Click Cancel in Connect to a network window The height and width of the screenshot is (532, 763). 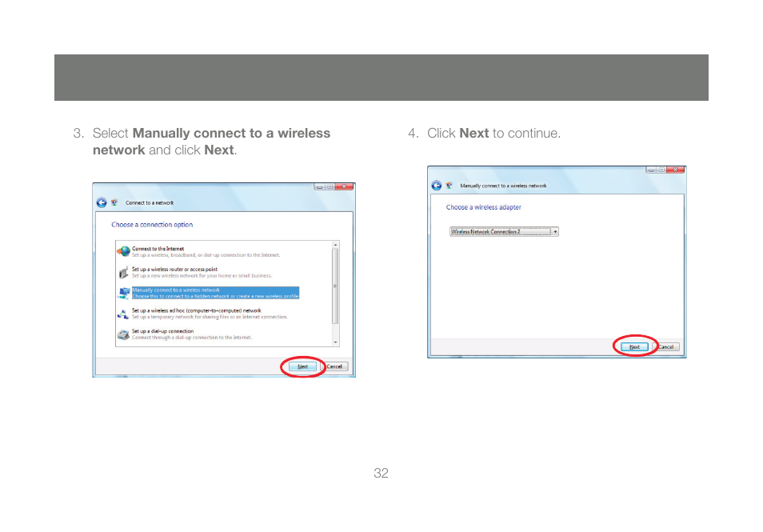(x=334, y=366)
